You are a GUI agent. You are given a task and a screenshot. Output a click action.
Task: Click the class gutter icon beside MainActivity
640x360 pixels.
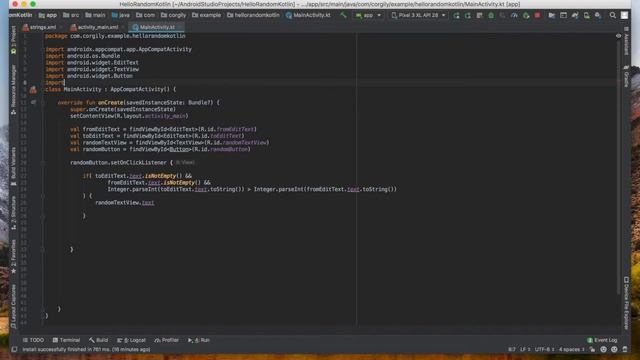33,89
